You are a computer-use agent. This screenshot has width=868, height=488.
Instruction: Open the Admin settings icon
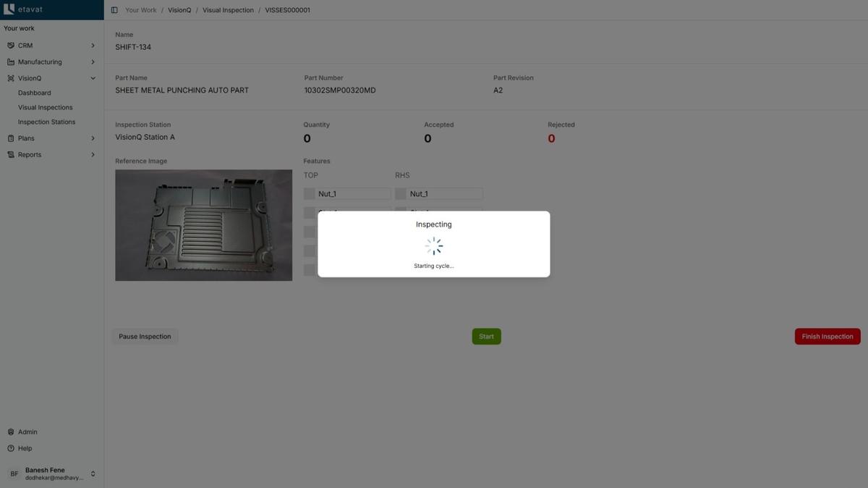pyautogui.click(x=10, y=432)
